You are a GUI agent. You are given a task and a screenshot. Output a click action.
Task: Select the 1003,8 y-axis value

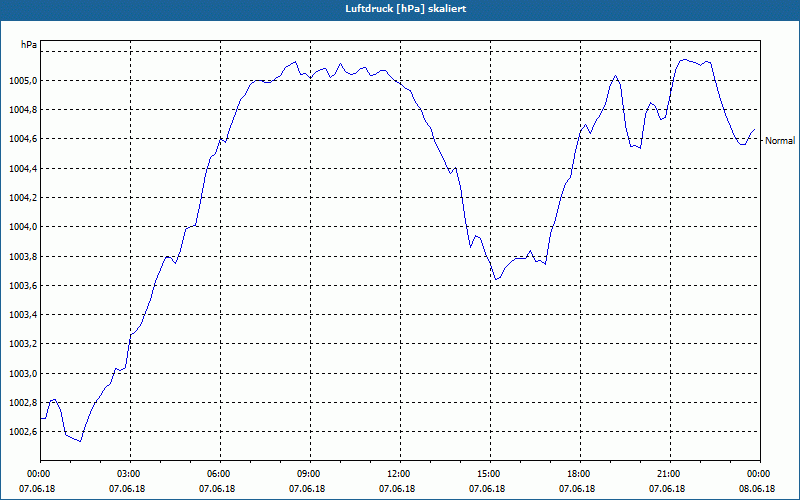pos(23,256)
